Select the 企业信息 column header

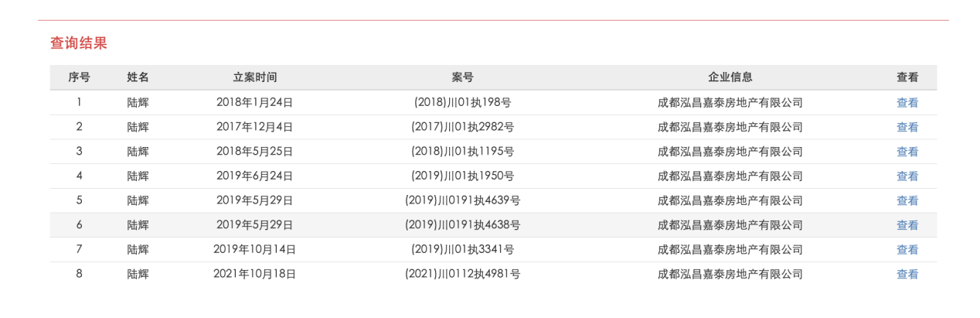coord(730,77)
